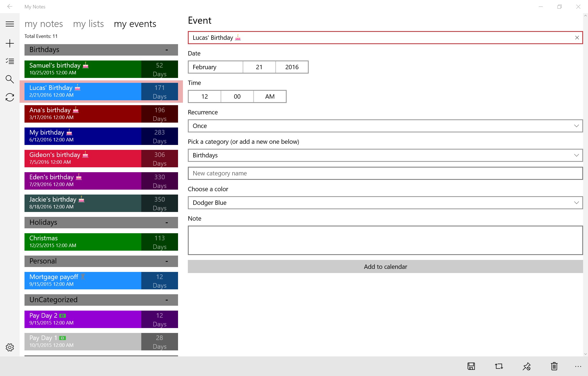
Task: Collapse the Personal category section
Action: click(167, 261)
